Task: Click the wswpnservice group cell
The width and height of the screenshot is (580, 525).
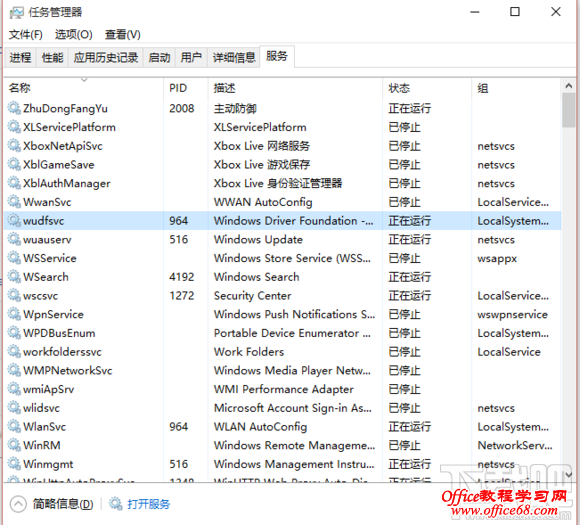Action: 512,314
